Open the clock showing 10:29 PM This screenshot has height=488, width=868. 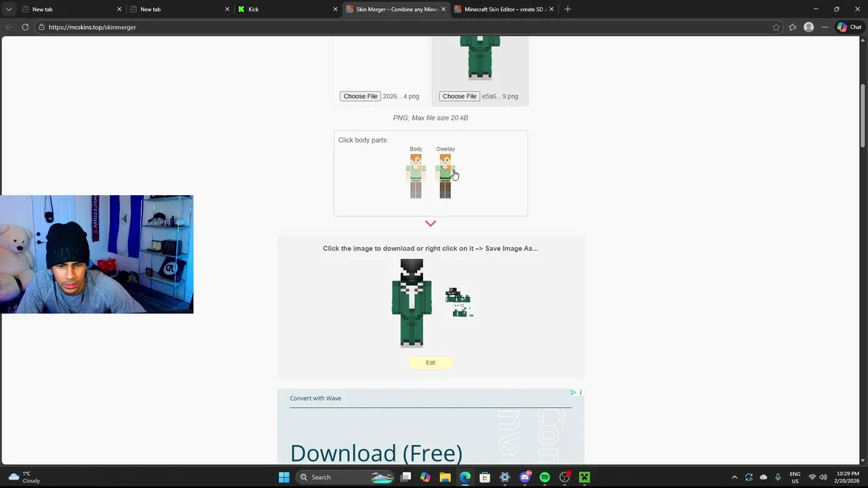point(848,477)
